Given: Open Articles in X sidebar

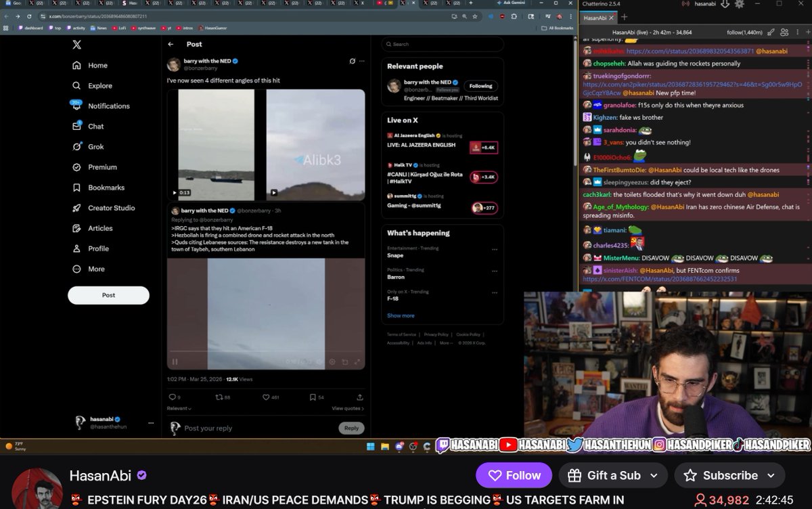Looking at the screenshot, I should [92, 228].
